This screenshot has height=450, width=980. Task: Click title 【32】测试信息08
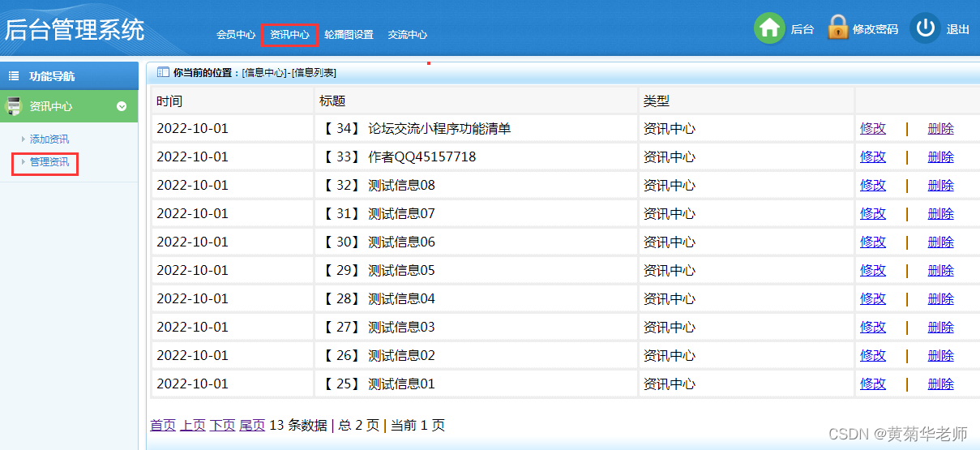[x=378, y=185]
